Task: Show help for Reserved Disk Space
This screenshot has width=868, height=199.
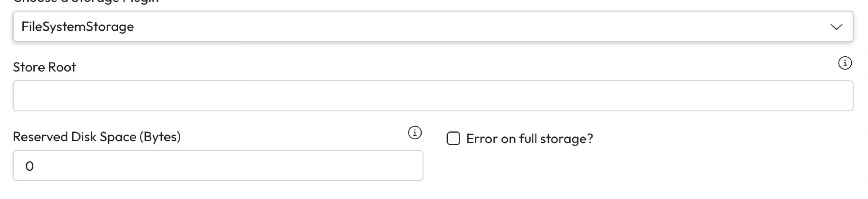Action: pos(415,133)
